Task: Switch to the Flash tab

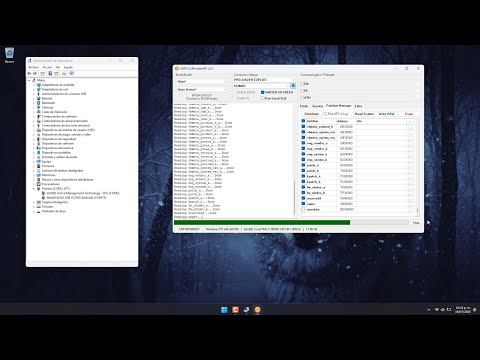Action: coord(304,106)
